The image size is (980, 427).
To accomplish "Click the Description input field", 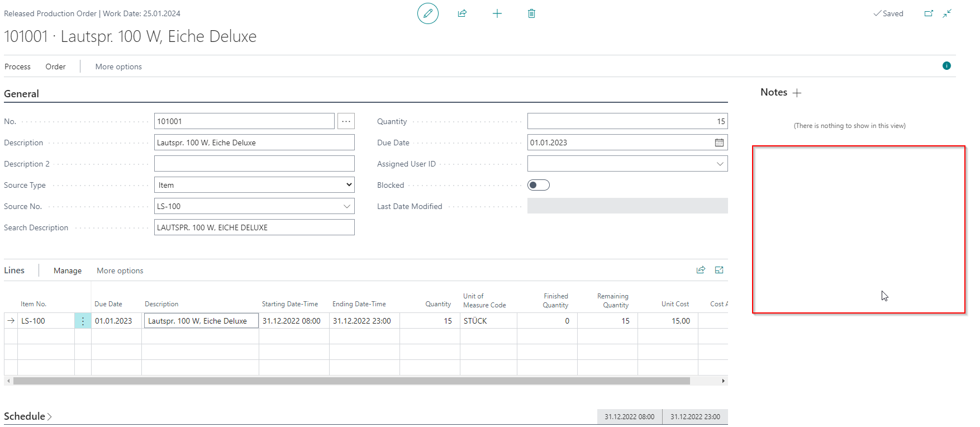I will (x=254, y=143).
